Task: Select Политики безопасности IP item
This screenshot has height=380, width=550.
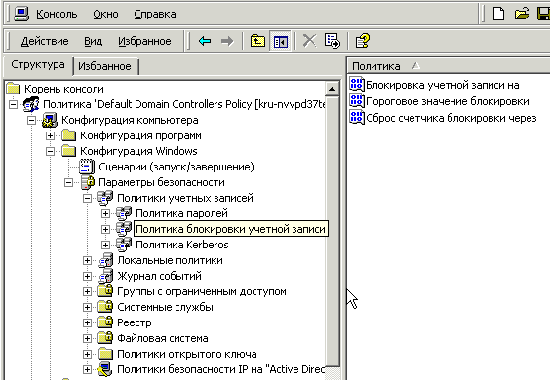Action: pos(221,369)
